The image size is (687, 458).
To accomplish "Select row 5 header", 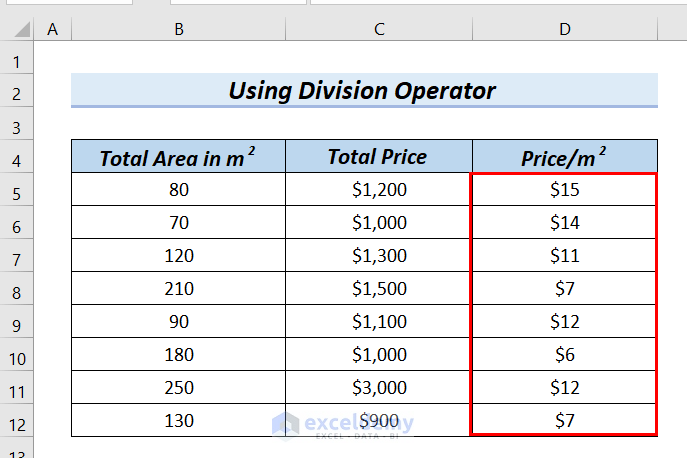I will (x=17, y=188).
